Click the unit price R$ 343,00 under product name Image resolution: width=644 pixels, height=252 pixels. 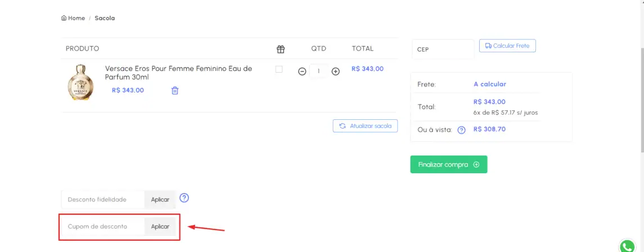128,91
